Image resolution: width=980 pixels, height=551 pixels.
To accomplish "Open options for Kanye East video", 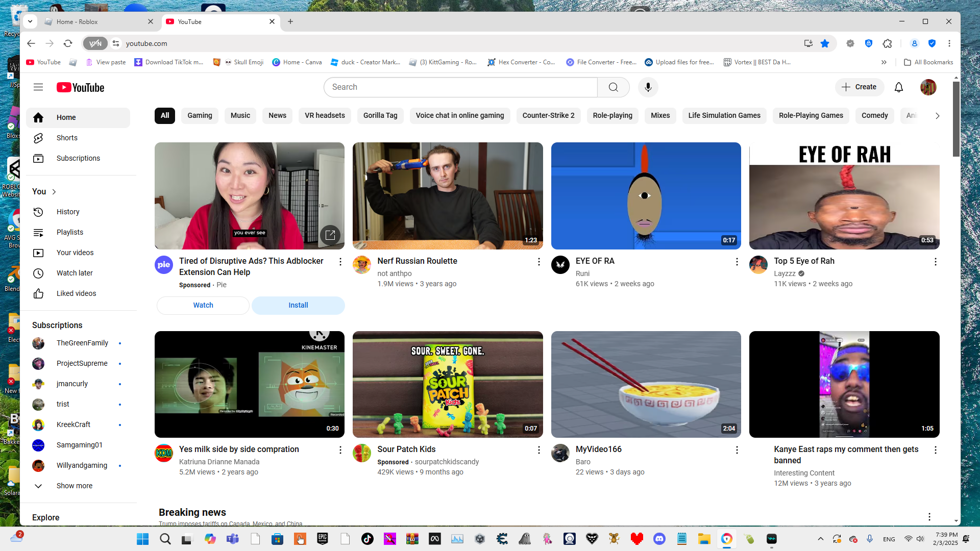I will click(x=935, y=450).
